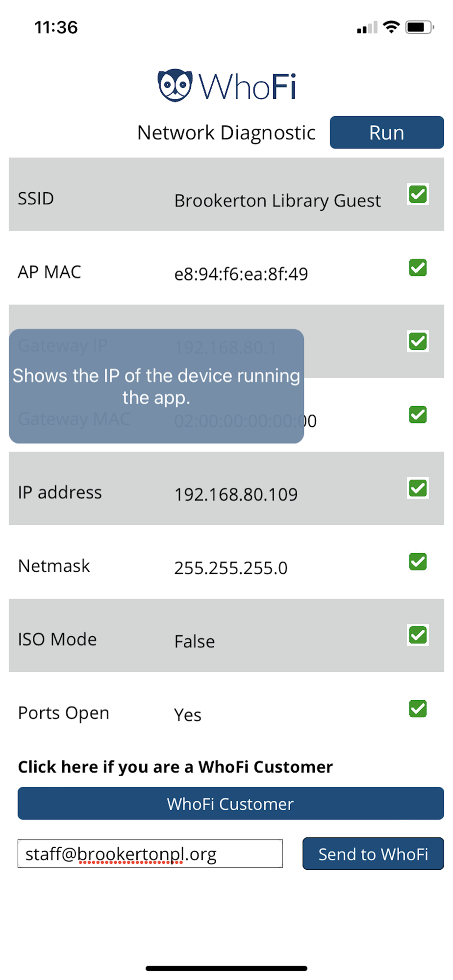This screenshot has width=453, height=980.
Task: Tap the battery status icon
Action: (419, 27)
